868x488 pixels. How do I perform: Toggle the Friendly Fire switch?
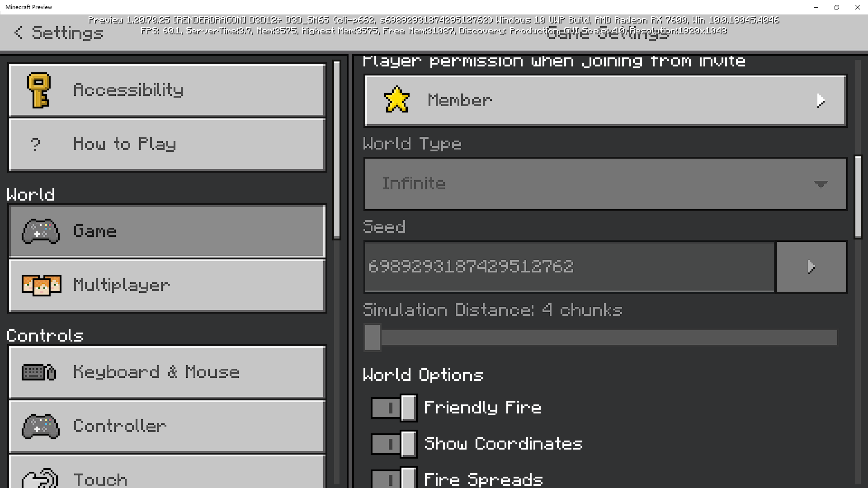tap(394, 408)
